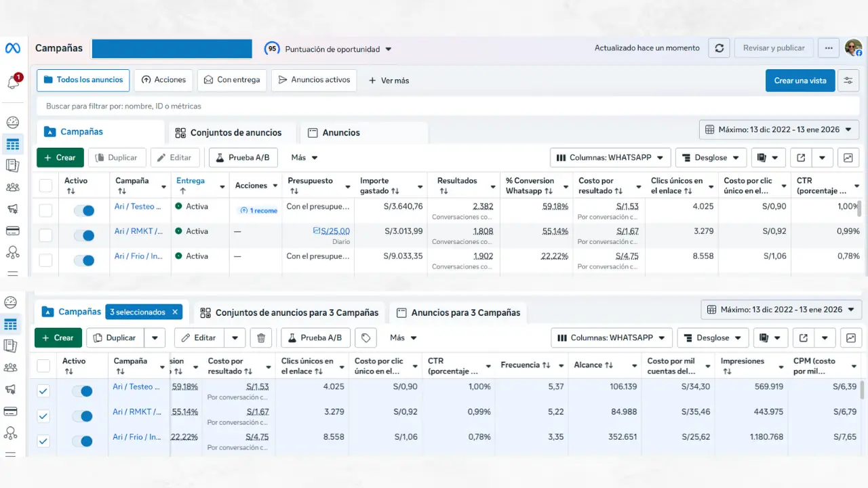The image size is (868, 488).
Task: Click the export icon in top toolbar
Action: [x=801, y=157]
